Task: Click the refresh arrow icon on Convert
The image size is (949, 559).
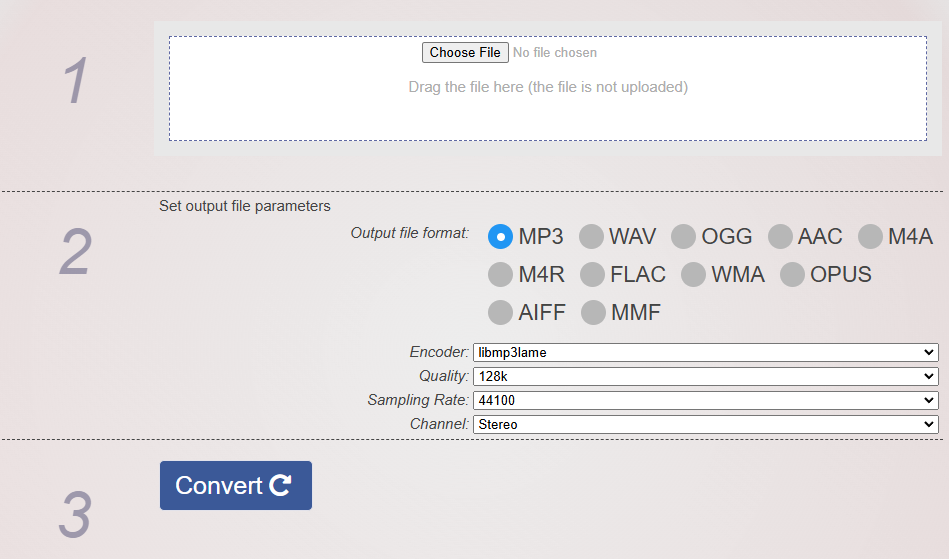Action: click(280, 485)
